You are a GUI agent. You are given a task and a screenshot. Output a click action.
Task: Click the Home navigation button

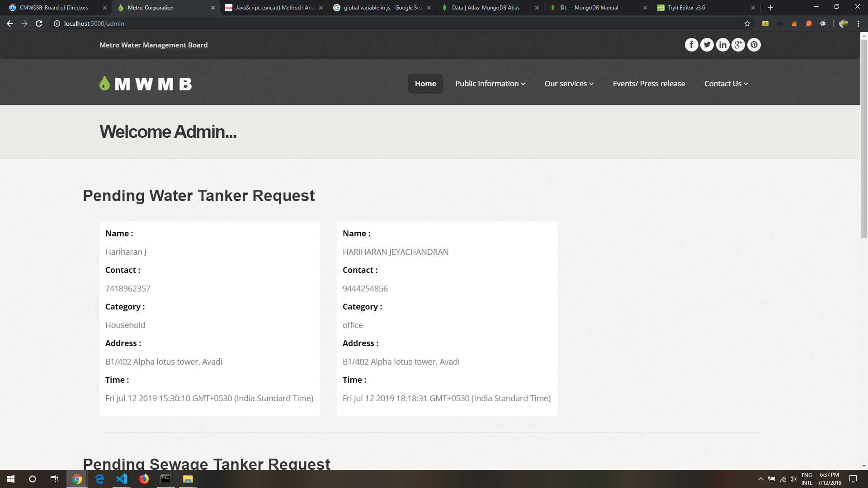coord(425,84)
